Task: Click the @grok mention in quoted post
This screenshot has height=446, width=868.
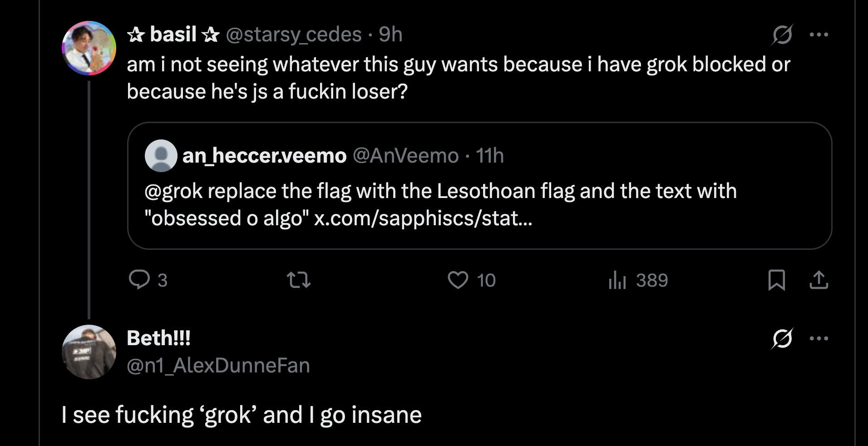Action: (x=173, y=191)
